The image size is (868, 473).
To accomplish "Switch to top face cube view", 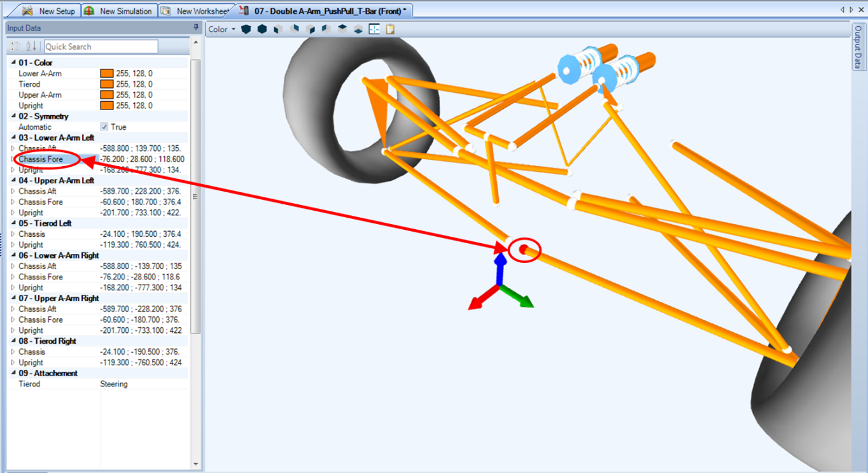I will click(x=342, y=29).
